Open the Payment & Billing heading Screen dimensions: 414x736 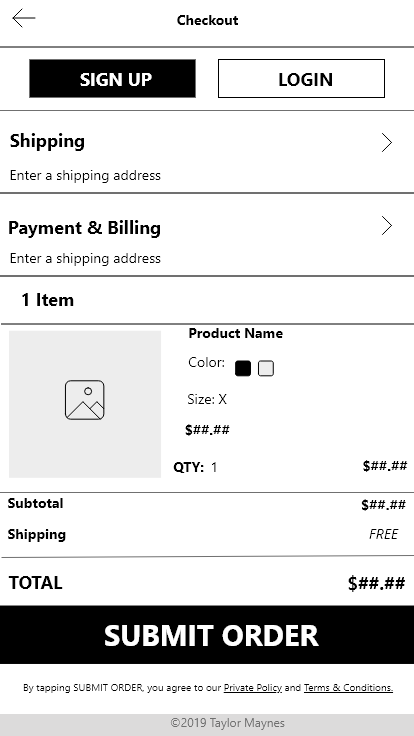[x=84, y=228]
